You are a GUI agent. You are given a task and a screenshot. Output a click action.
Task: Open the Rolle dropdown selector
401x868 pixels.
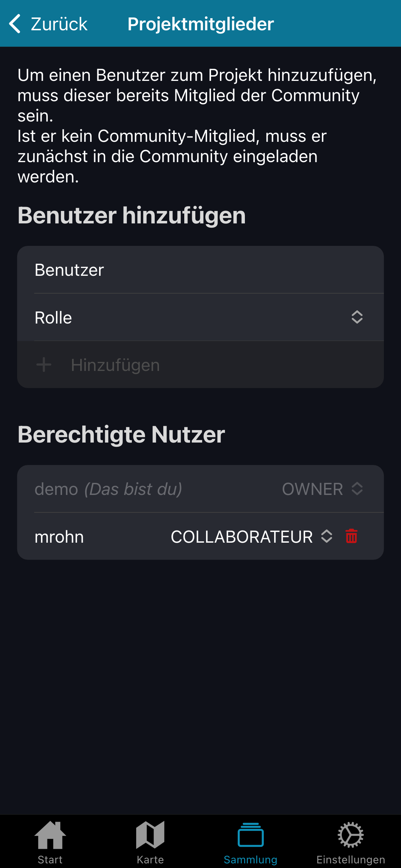(357, 317)
